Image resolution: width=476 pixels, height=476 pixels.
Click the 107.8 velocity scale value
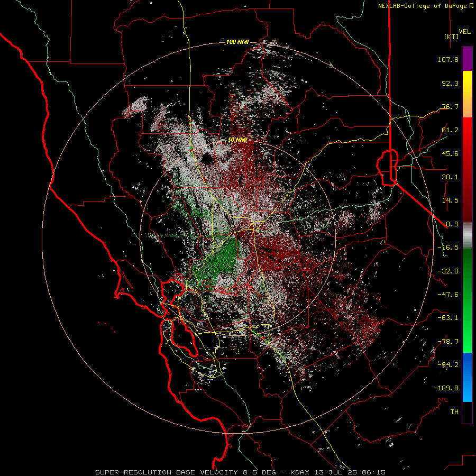click(x=448, y=59)
